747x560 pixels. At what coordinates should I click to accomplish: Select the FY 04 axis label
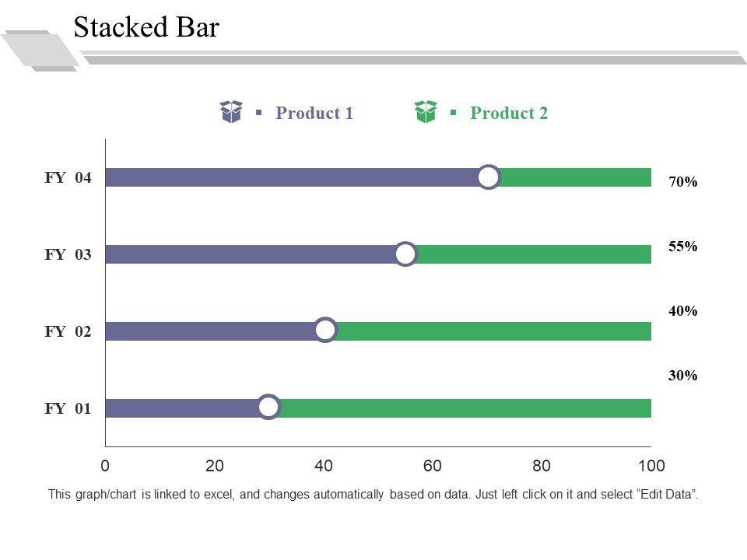pos(68,178)
